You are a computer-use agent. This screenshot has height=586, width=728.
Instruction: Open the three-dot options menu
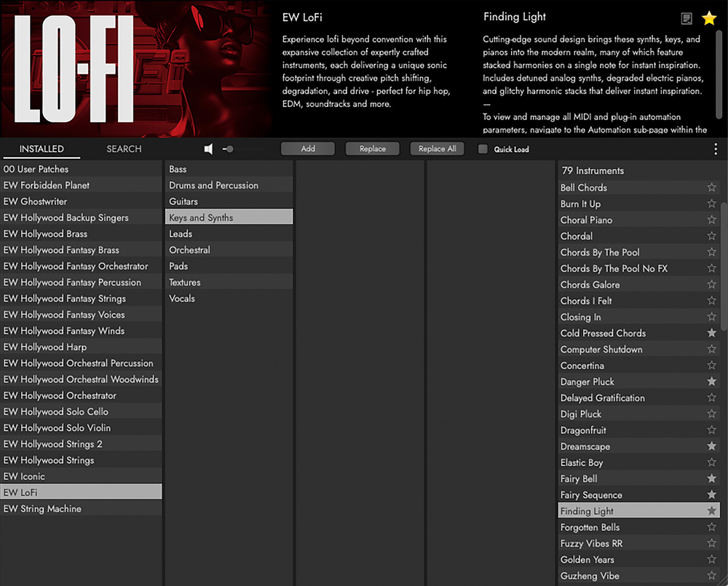pyautogui.click(x=716, y=149)
